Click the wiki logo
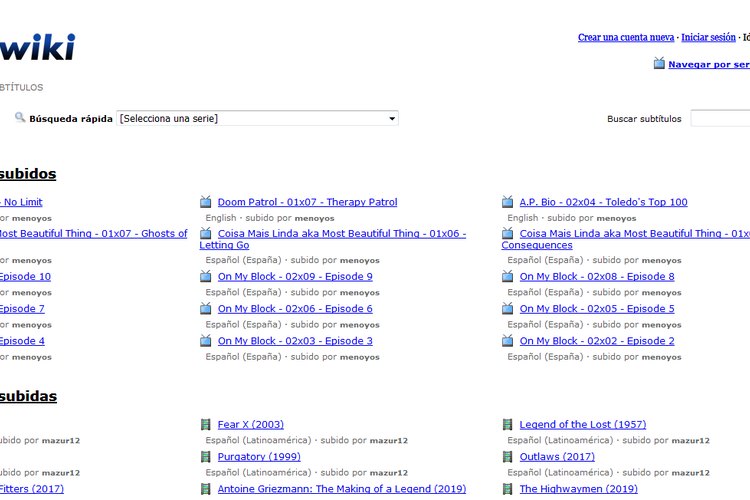 37,47
